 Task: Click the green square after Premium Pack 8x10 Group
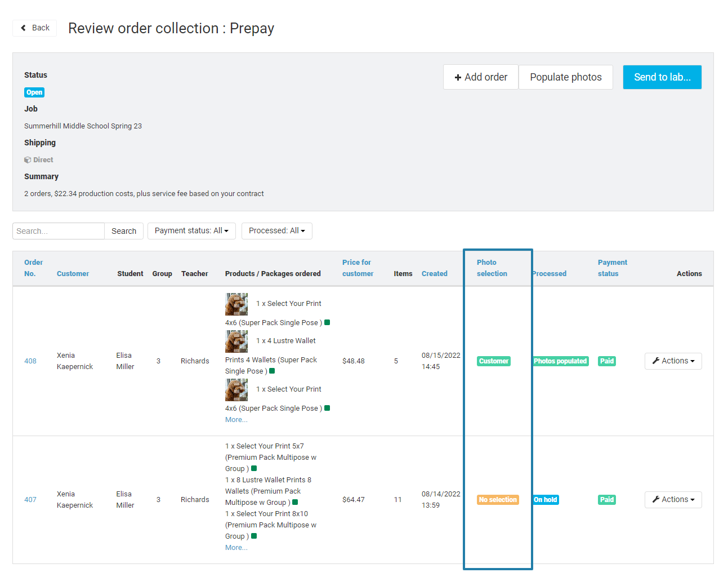coord(254,536)
